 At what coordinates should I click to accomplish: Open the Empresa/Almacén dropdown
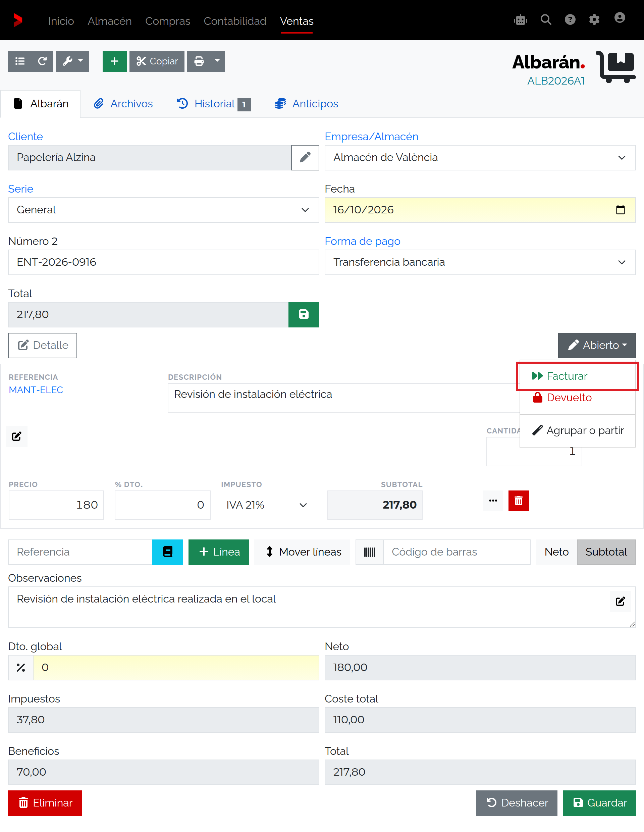[x=480, y=157]
